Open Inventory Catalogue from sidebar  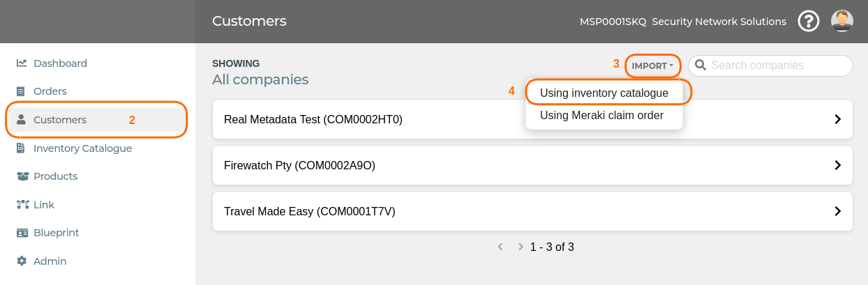pyautogui.click(x=82, y=148)
